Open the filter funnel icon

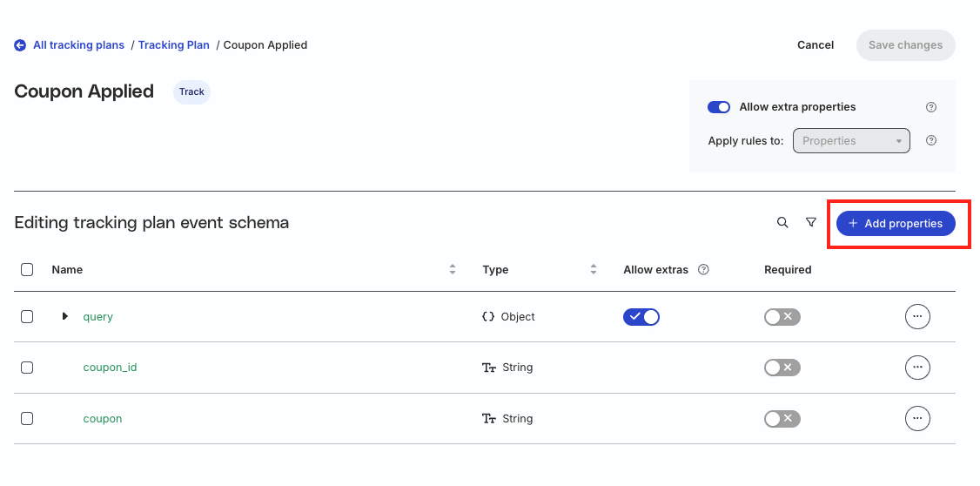coord(811,223)
